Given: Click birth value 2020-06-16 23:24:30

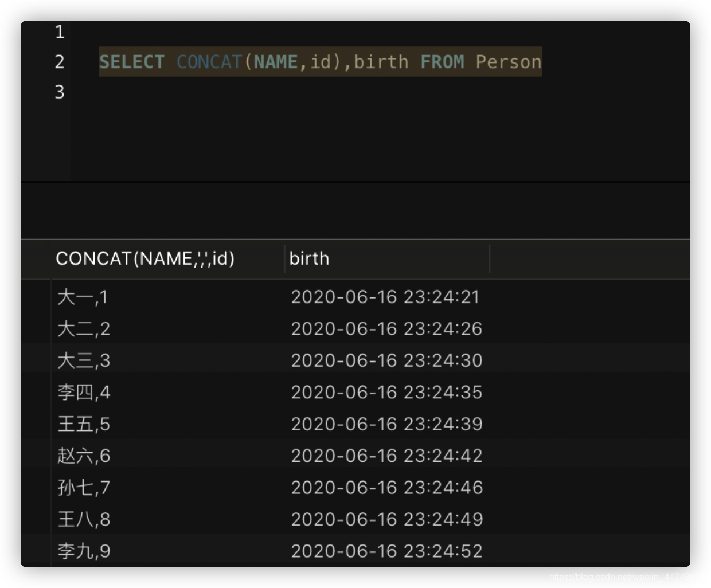Looking at the screenshot, I should (x=387, y=360).
